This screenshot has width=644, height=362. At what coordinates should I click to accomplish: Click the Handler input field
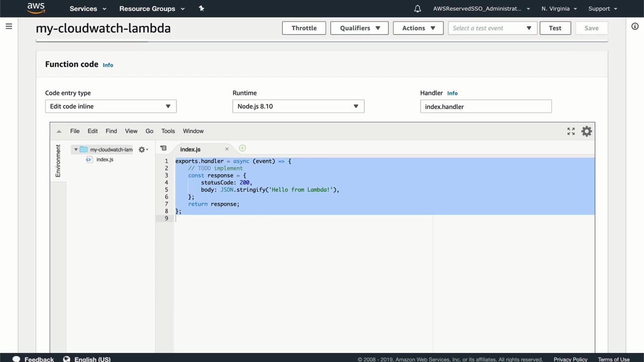click(486, 107)
